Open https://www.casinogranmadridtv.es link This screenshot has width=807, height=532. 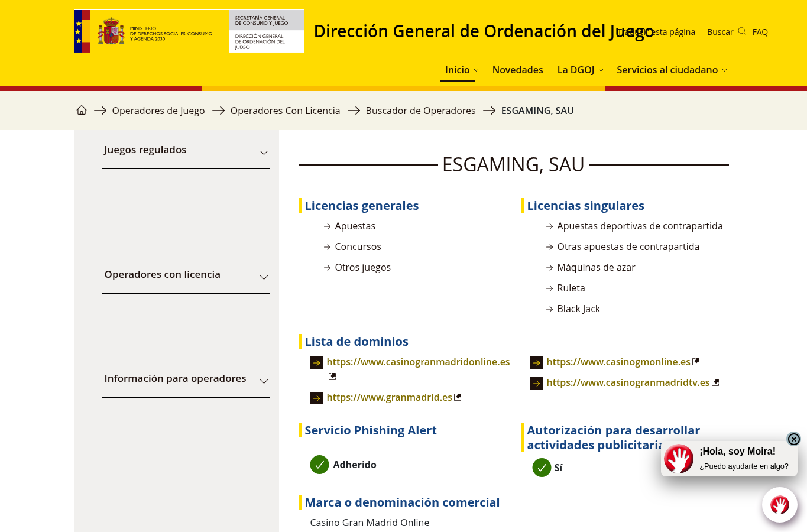click(628, 382)
